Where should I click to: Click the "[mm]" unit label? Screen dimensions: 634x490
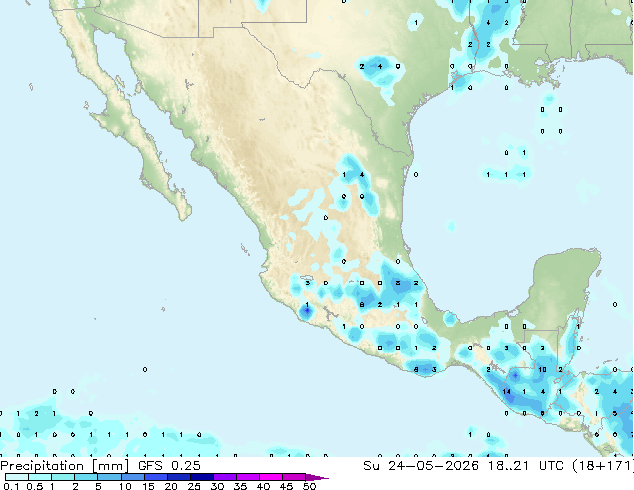[x=111, y=466]
